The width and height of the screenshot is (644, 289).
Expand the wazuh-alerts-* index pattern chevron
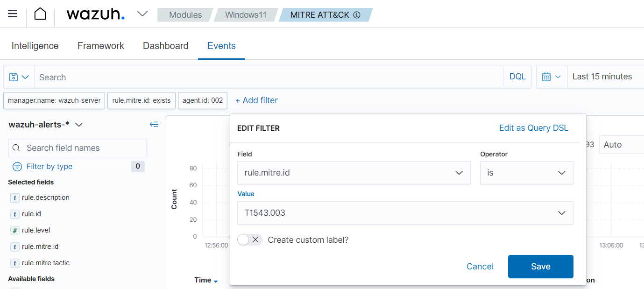(x=79, y=125)
